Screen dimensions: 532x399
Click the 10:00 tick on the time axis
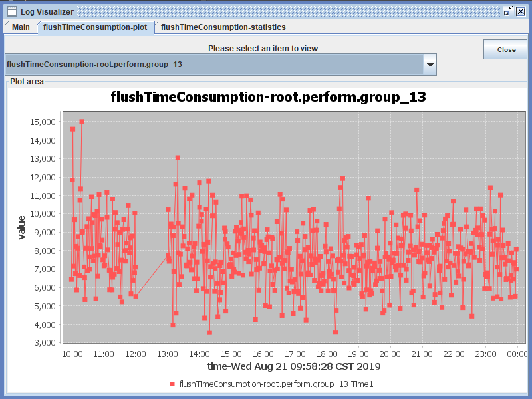click(72, 354)
